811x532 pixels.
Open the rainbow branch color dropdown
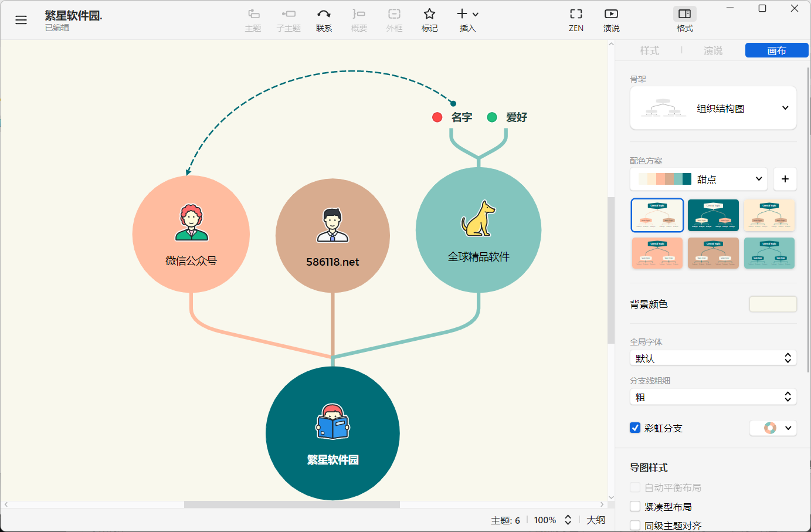click(773, 428)
